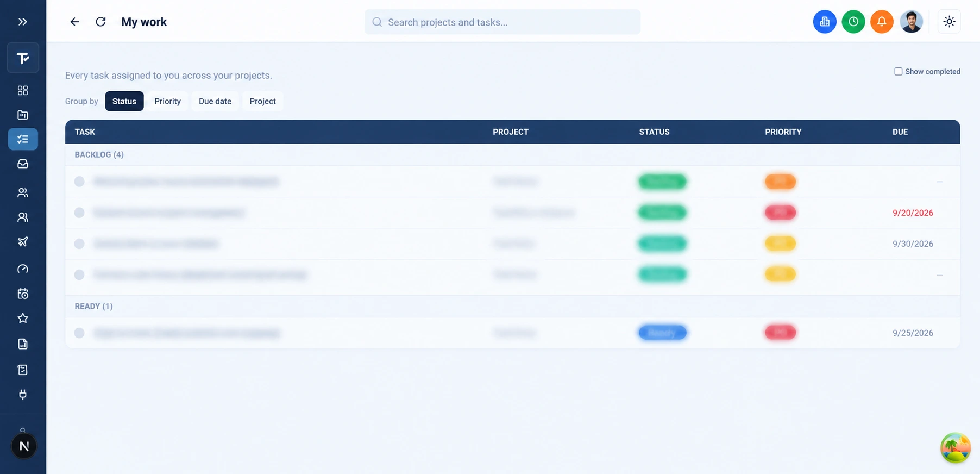Click the DUE column header
Viewport: 980px width, 474px height.
pos(900,132)
